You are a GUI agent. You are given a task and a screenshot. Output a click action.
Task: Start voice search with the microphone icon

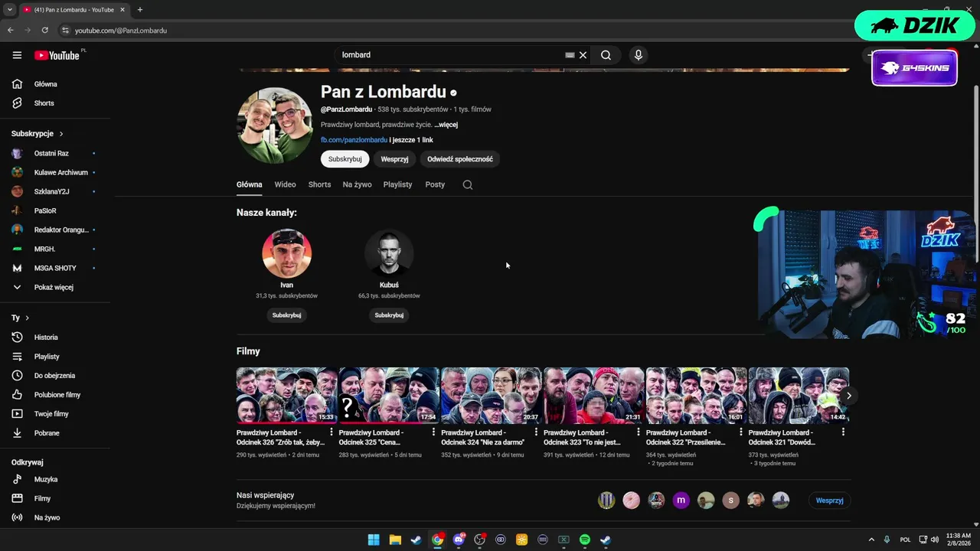click(x=638, y=55)
